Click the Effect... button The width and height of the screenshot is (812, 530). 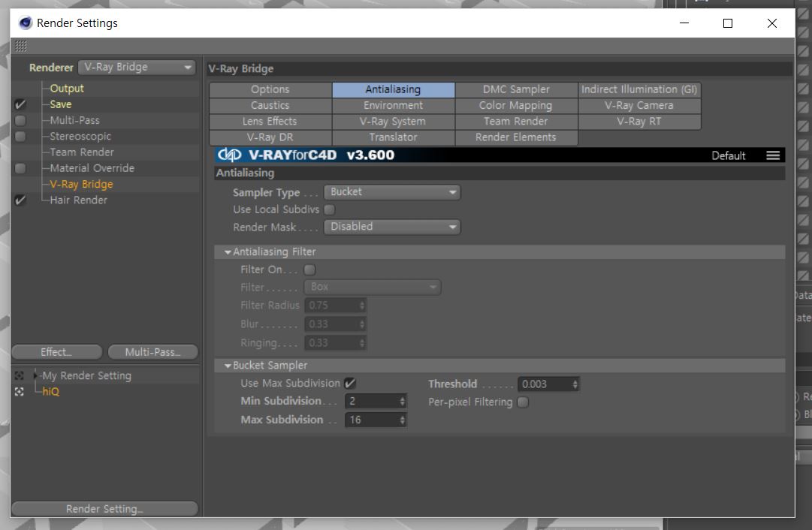point(56,353)
